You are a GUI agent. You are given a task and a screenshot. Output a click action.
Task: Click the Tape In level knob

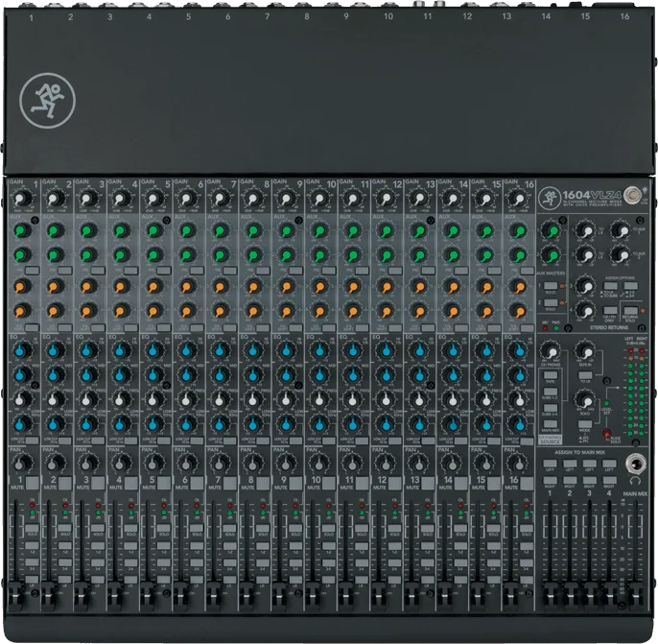(x=585, y=350)
